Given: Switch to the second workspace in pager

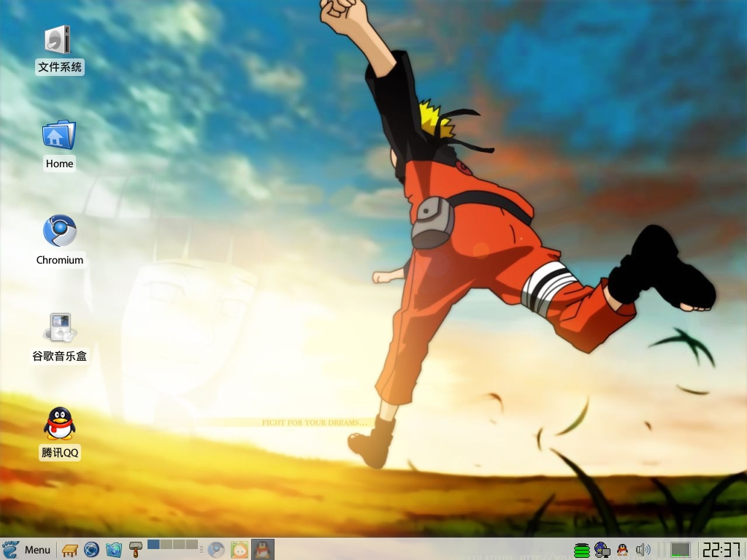Looking at the screenshot, I should pyautogui.click(x=166, y=544).
